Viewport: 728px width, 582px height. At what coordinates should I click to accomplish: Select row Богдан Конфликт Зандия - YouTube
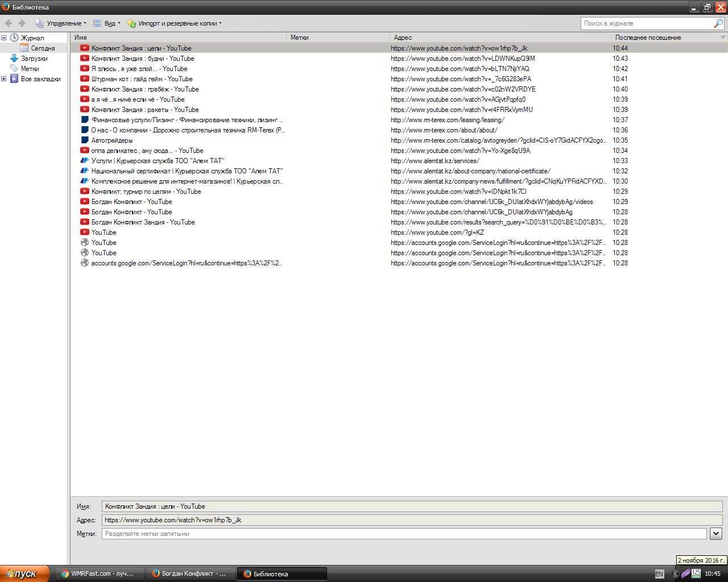point(399,222)
